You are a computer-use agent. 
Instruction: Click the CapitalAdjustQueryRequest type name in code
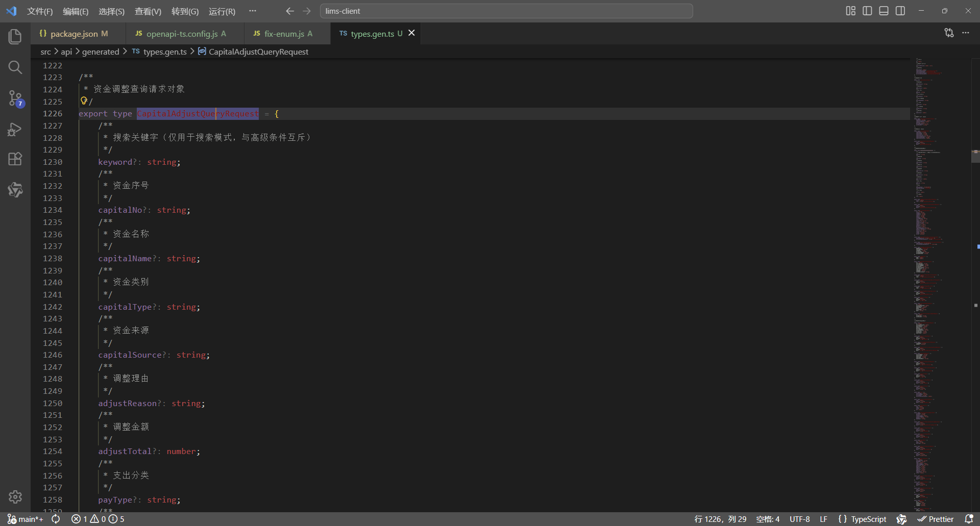[x=198, y=114]
